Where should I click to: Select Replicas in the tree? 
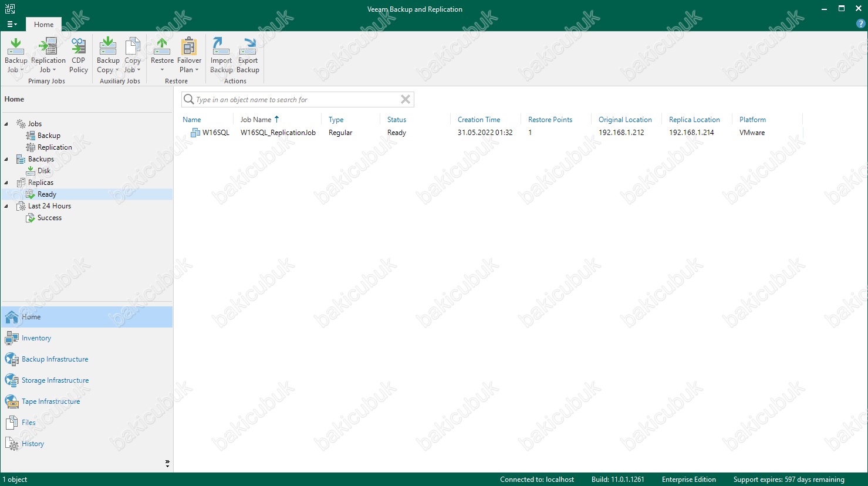[x=40, y=183]
